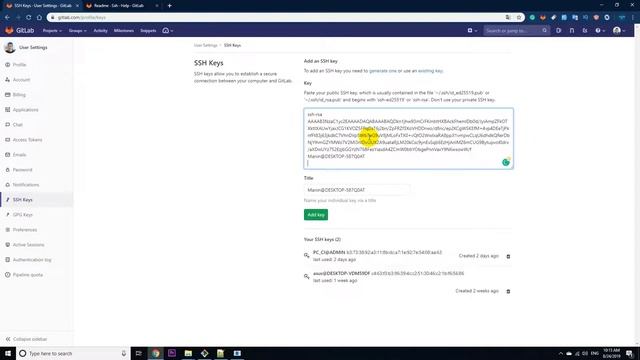This screenshot has width=640, height=360.
Task: Collapse the sidebar
Action: click(x=27, y=339)
